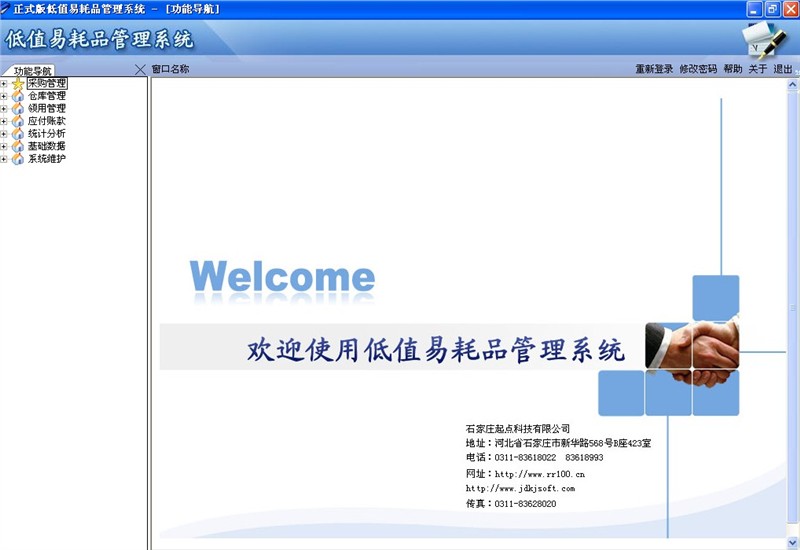Click the house icon beside 领用管理
The height and width of the screenshot is (550, 800).
coord(17,109)
